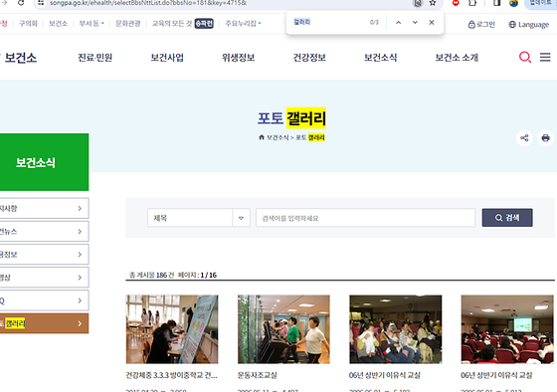The height and width of the screenshot is (392, 557).
Task: Expand the 부서동 dropdown
Action: (x=92, y=24)
